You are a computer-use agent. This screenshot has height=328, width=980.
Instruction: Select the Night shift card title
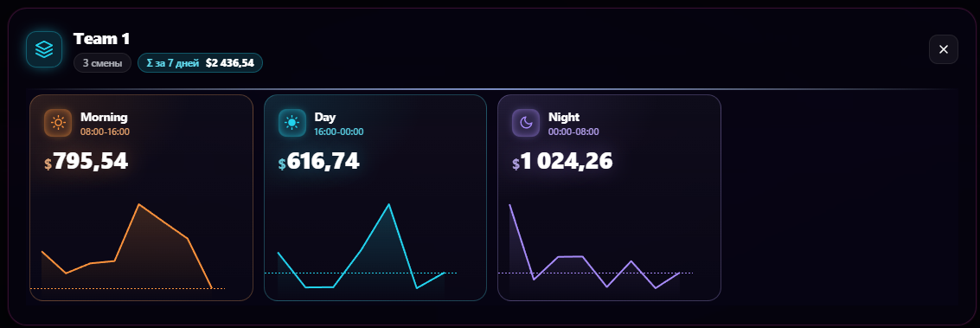(564, 117)
